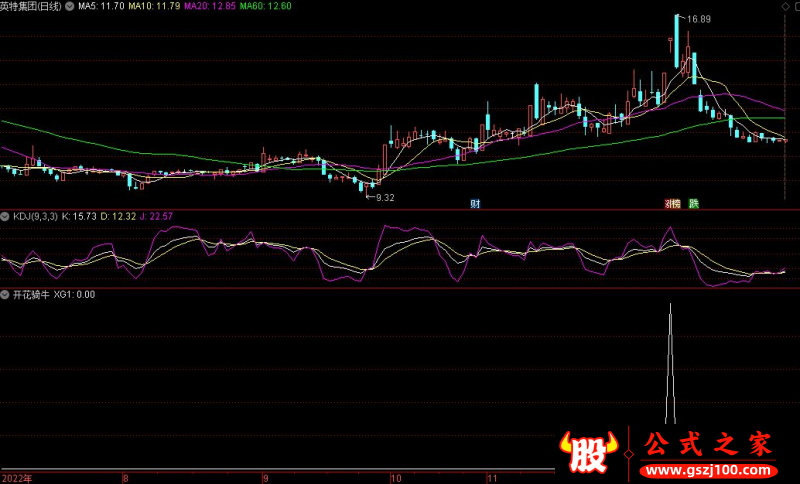Expand the KDJ indicator options circle
This screenshot has width=800, height=484.
point(6,216)
